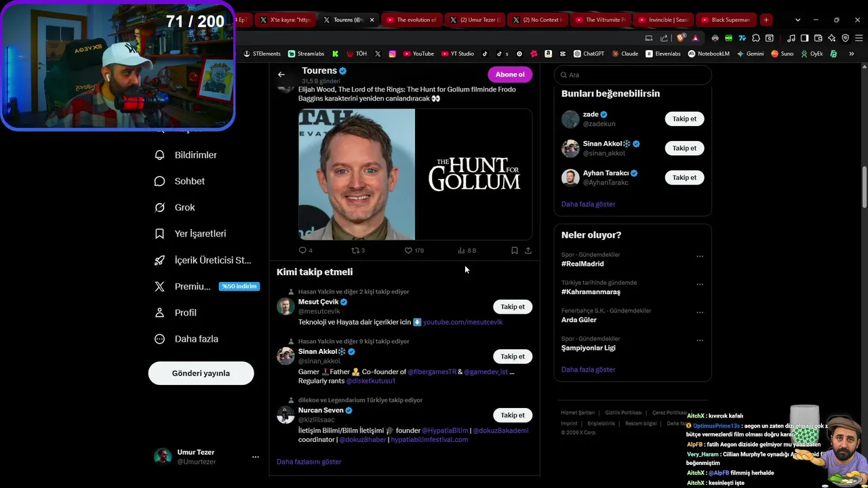Open İçerik Üreticisi studio item

[x=203, y=260]
